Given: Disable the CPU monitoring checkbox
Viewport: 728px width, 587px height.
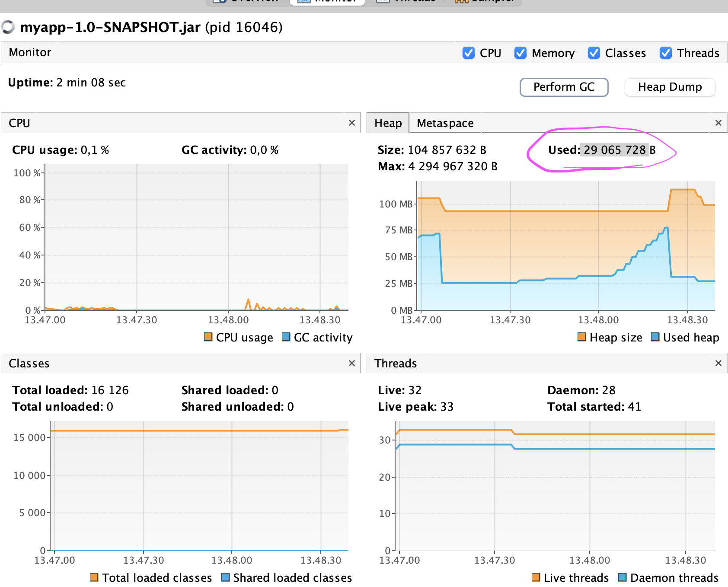Looking at the screenshot, I should (x=469, y=53).
